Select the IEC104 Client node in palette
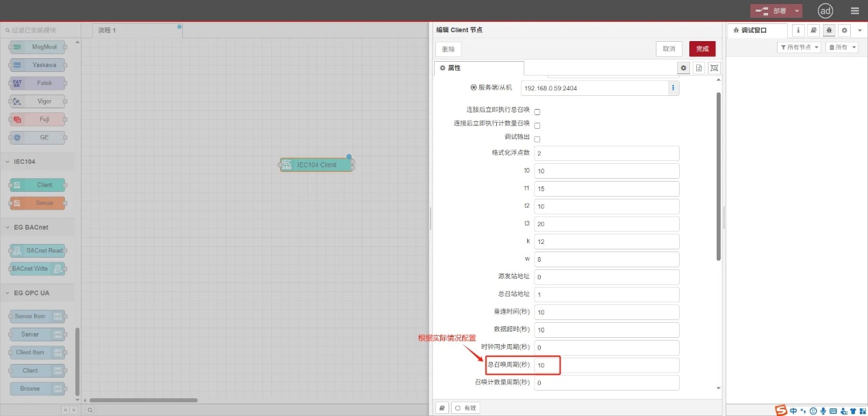Viewport: 868px width, 416px height. click(x=37, y=184)
